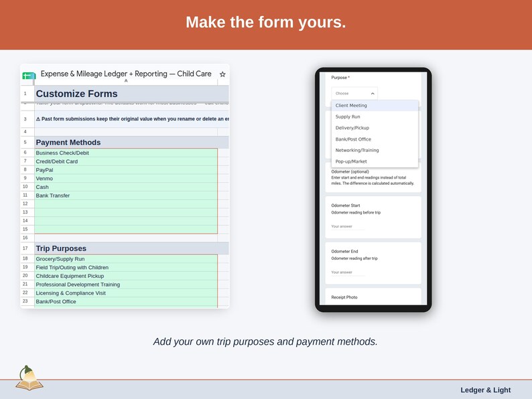Select the Grocery/Supply Run cell

click(x=126, y=259)
